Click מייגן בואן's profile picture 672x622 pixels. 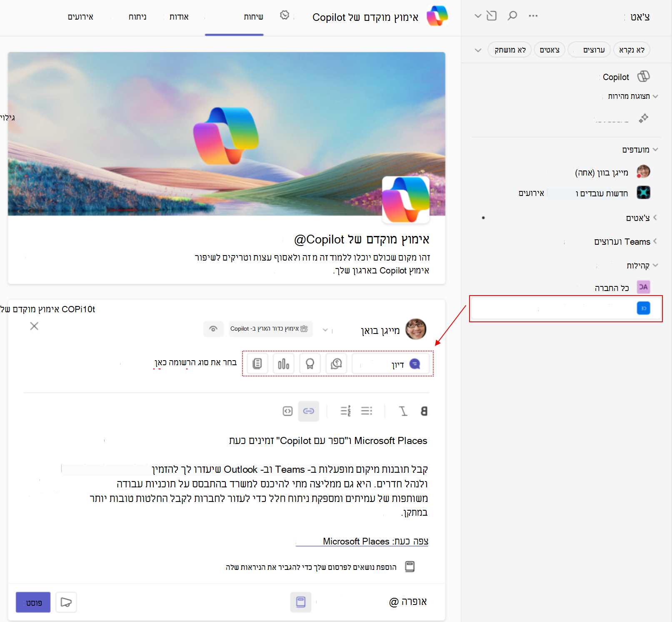[x=416, y=329]
